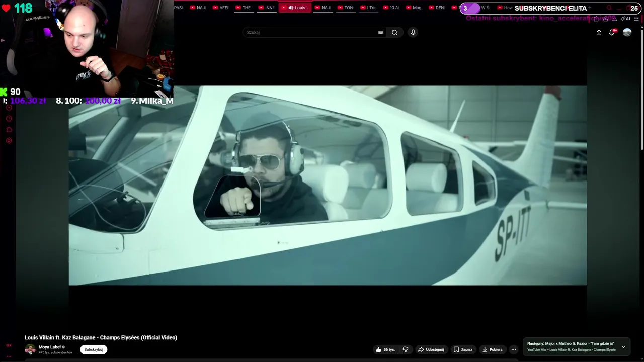The height and width of the screenshot is (362, 644).
Task: Open the notifications bell
Action: click(x=612, y=32)
